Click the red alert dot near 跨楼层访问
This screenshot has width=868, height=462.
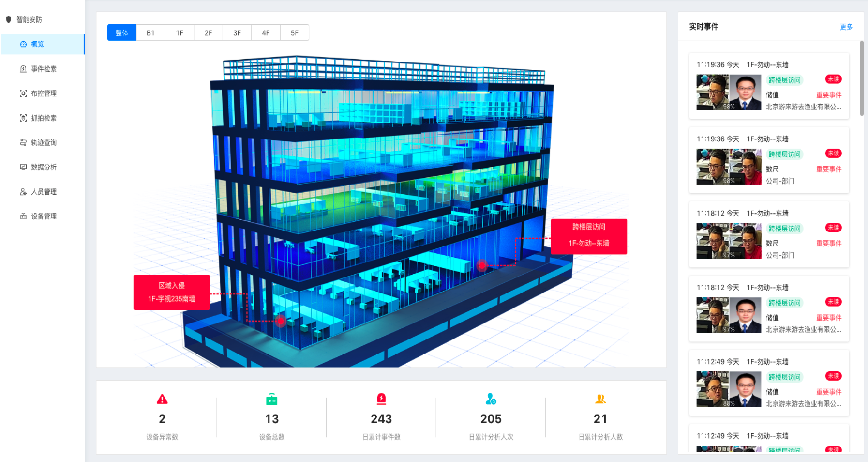pyautogui.click(x=482, y=265)
